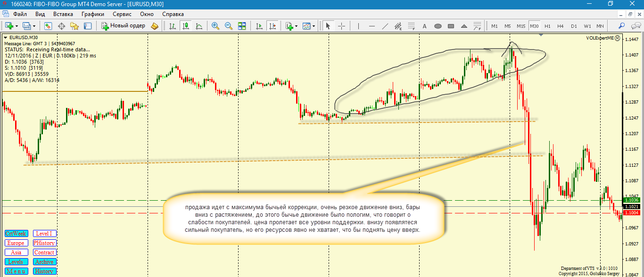Click the Новый ордер button

[x=124, y=26]
